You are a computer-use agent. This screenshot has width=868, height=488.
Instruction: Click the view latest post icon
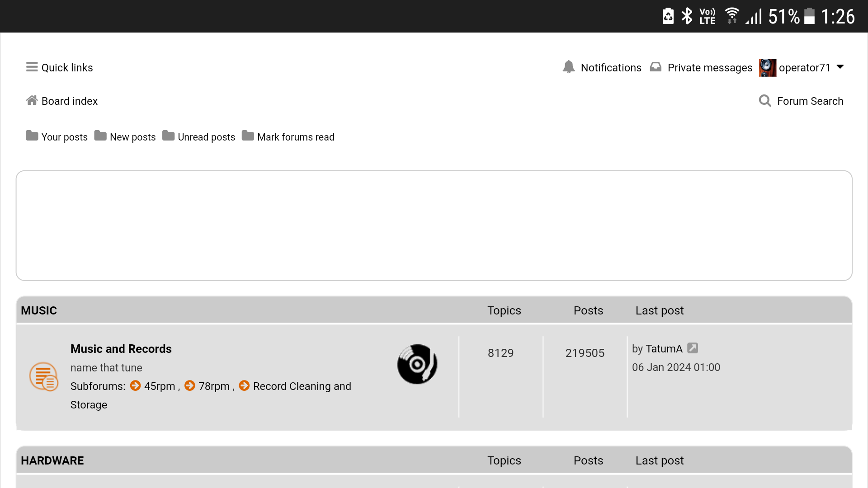coord(693,348)
